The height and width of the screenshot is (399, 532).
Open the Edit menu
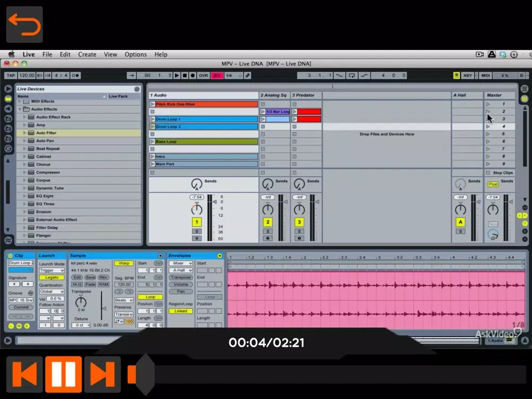click(x=65, y=54)
